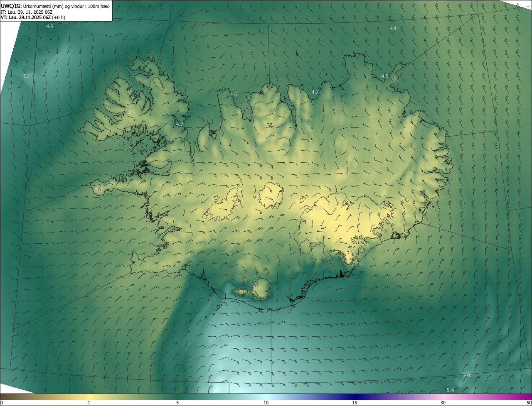Select the 2.4 value label in the Westfjords
Screen dimensions: 532x406
click(132, 112)
